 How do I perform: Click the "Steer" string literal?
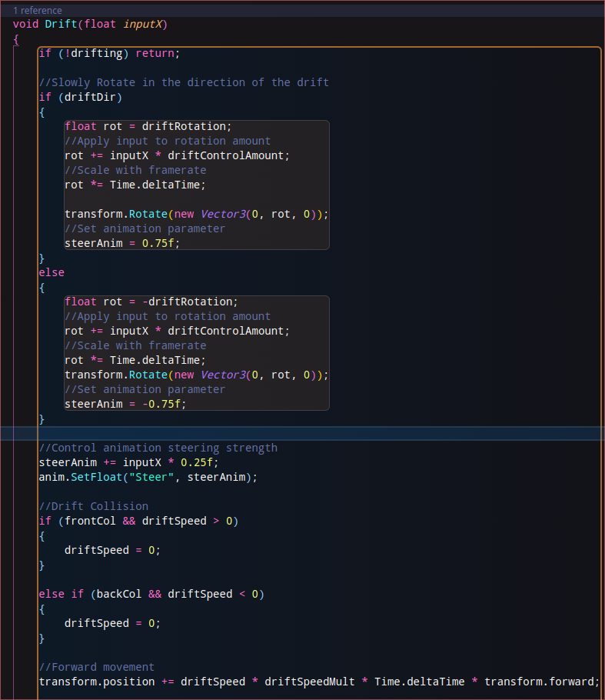coord(151,477)
